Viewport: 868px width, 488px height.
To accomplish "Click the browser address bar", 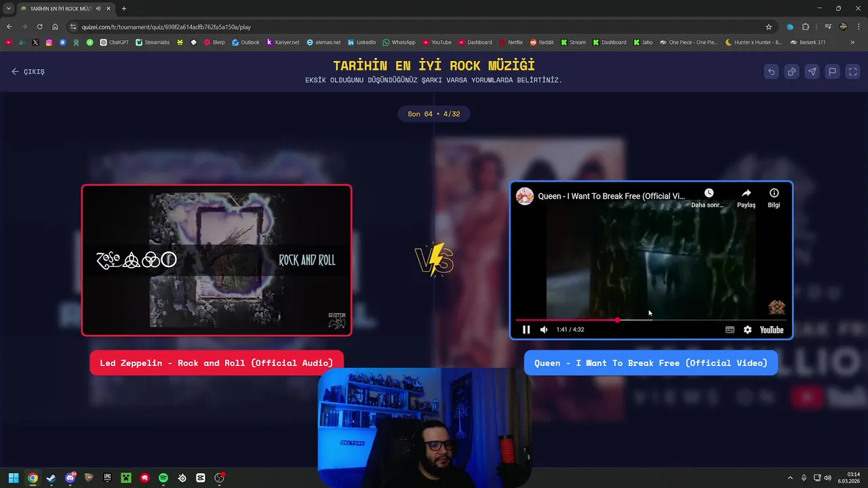I will (420, 27).
